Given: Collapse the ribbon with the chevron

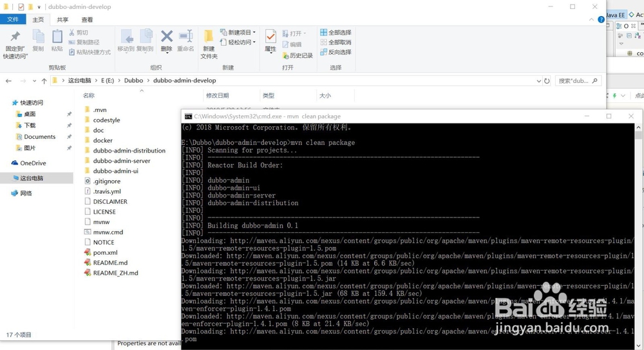Looking at the screenshot, I should (x=591, y=19).
